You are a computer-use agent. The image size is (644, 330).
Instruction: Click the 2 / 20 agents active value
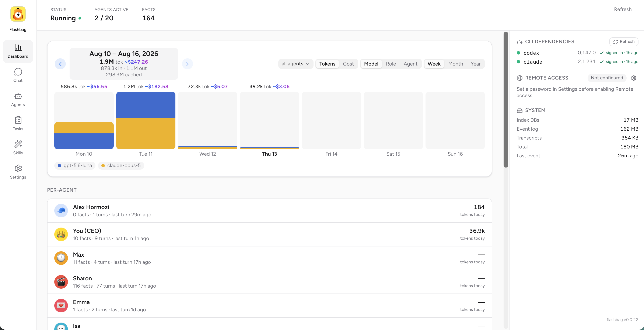pos(104,18)
